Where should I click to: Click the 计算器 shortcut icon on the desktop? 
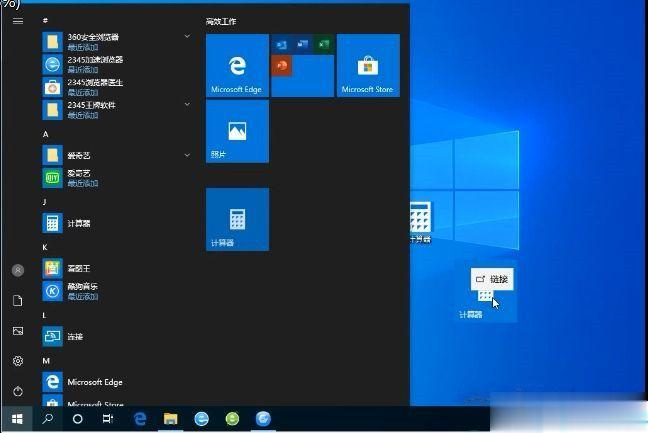[421, 222]
